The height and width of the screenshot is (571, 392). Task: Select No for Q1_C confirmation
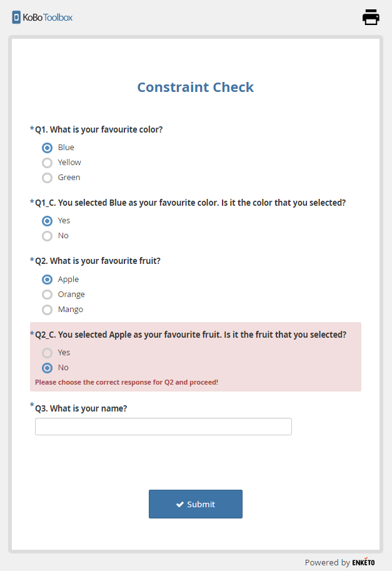[47, 236]
